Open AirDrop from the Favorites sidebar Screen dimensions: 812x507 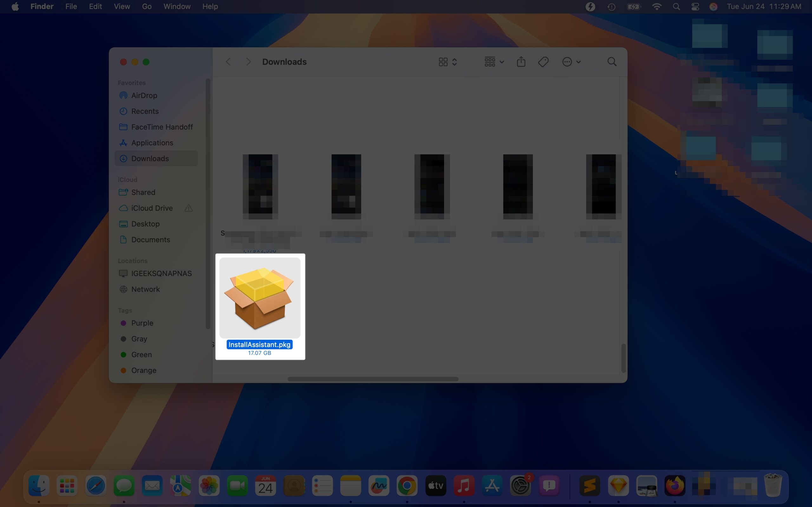144,95
